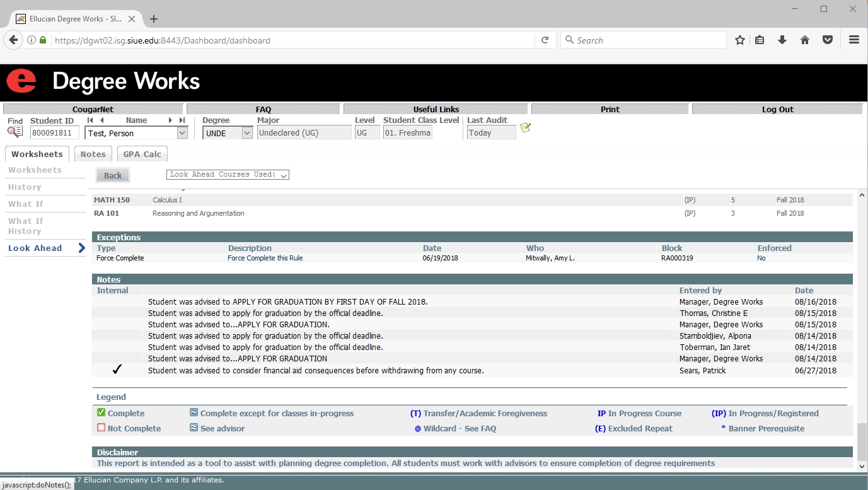Click the Complete legend green checkbox
Screen dimensions: 868x490
coord(101,413)
